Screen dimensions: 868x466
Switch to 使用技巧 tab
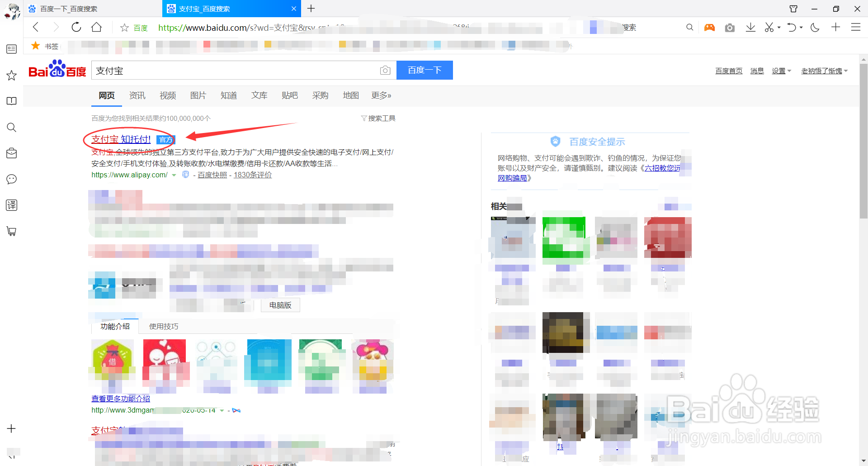164,326
